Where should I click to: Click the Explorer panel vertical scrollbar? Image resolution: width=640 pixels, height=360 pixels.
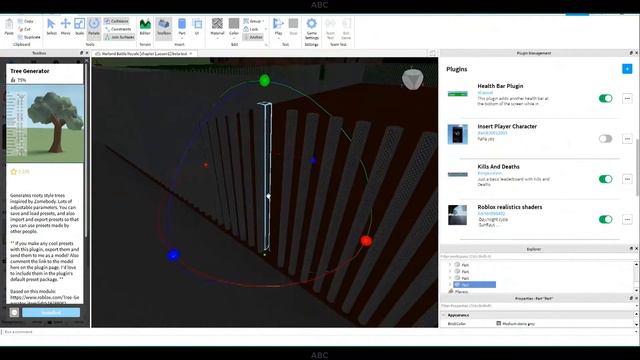[636, 277]
